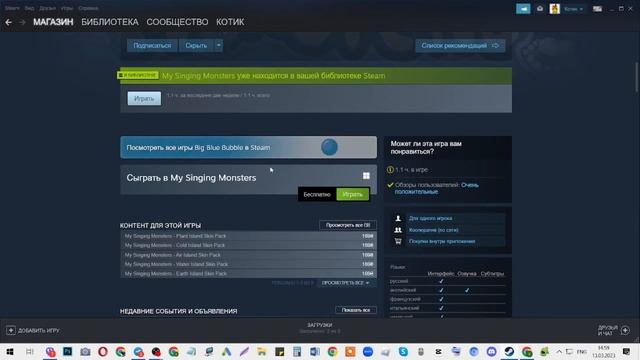Click the grey Играть button in library banner
The image size is (640, 360).
click(144, 98)
